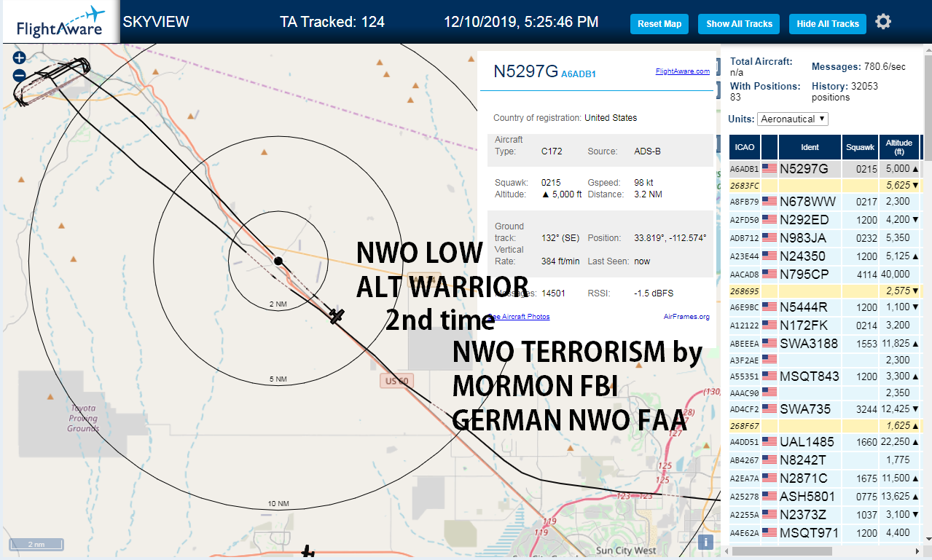Sort table by ICAO column
This screenshot has width=932, height=560.
coord(745,147)
